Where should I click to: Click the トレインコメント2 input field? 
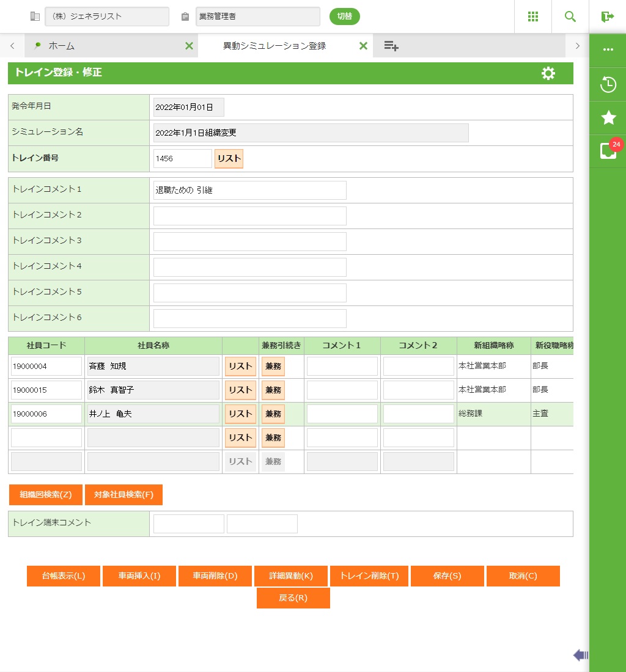point(249,216)
